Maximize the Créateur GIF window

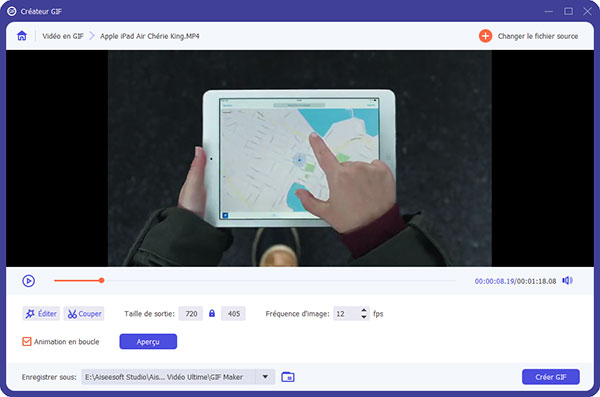click(569, 11)
